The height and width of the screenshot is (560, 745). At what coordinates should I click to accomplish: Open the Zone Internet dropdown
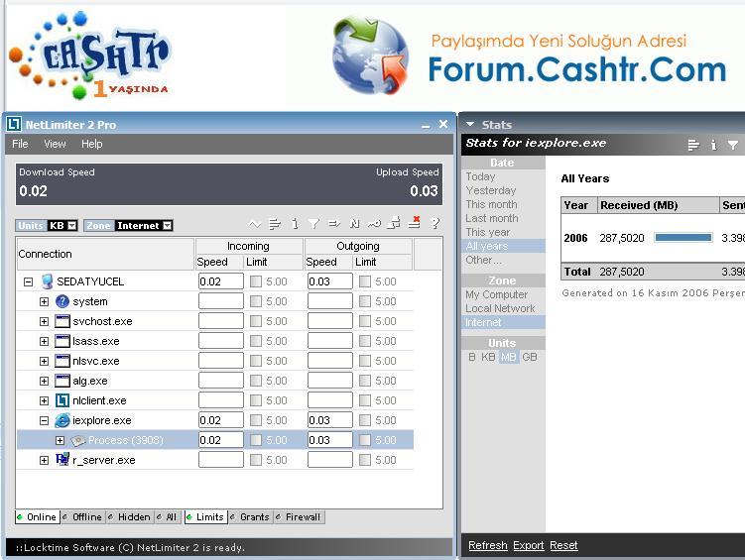point(168,226)
